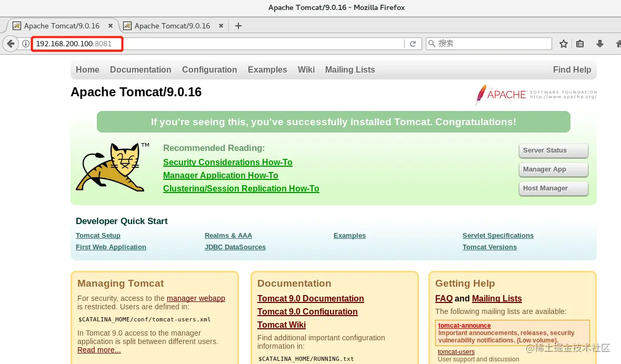Image resolution: width=621 pixels, height=364 pixels.
Task: Click the search magnifier icon in search box
Action: pyautogui.click(x=432, y=44)
